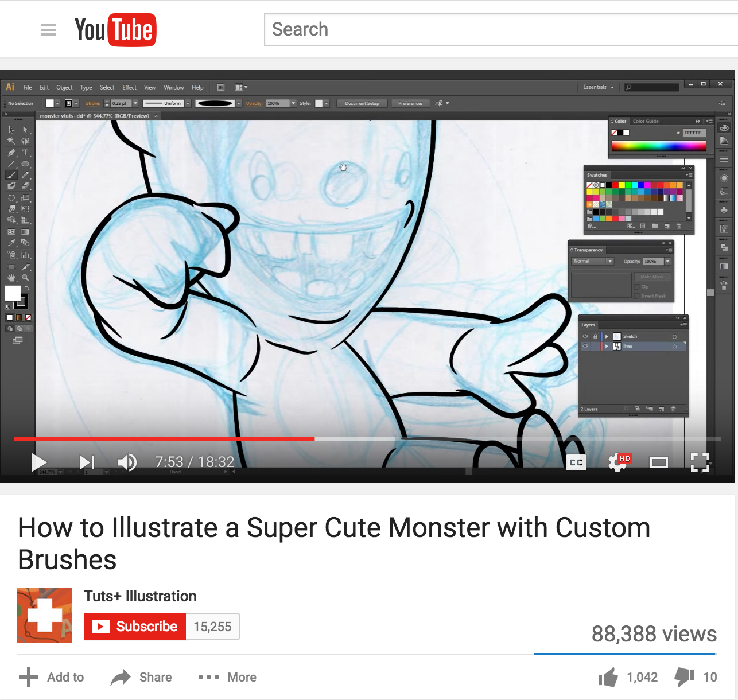Open YouTube video settings gear
The image size is (738, 700).
coord(618,462)
